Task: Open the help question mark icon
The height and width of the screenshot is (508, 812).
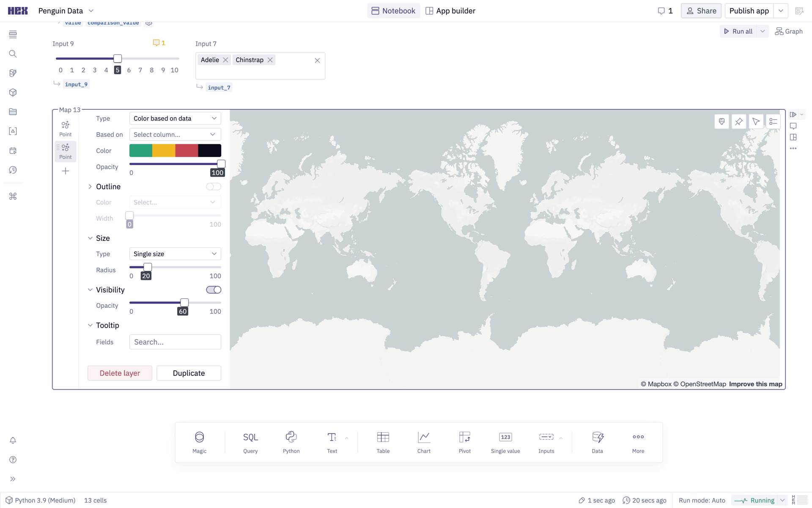Action: tap(13, 460)
